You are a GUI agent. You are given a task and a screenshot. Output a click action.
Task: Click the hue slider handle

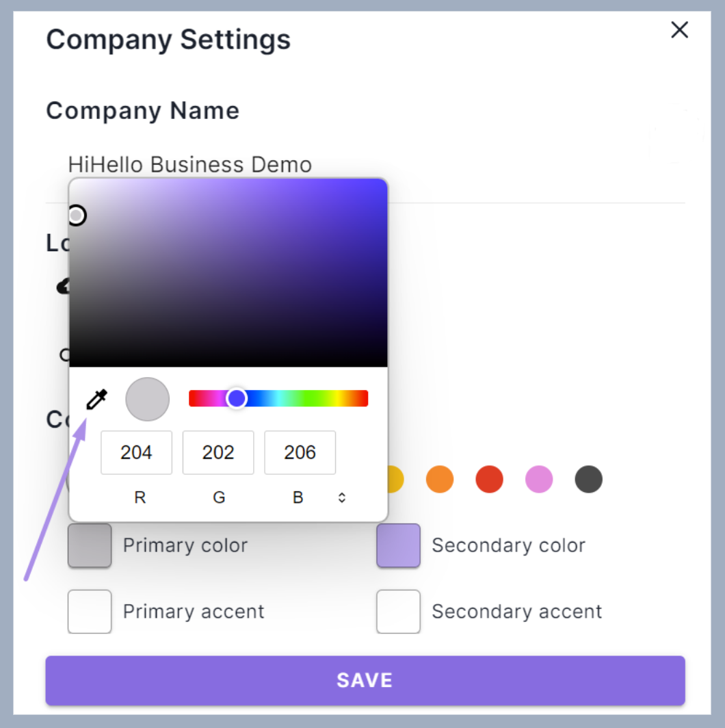[x=237, y=398]
